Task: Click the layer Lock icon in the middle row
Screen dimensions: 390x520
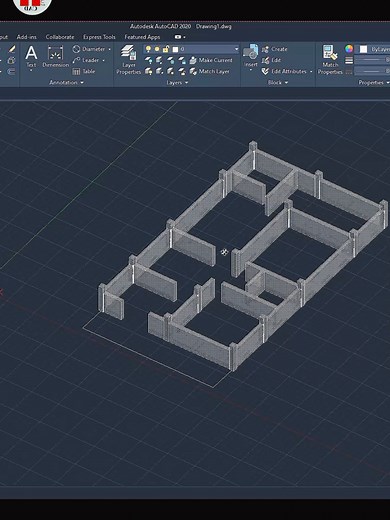Action: coord(182,60)
